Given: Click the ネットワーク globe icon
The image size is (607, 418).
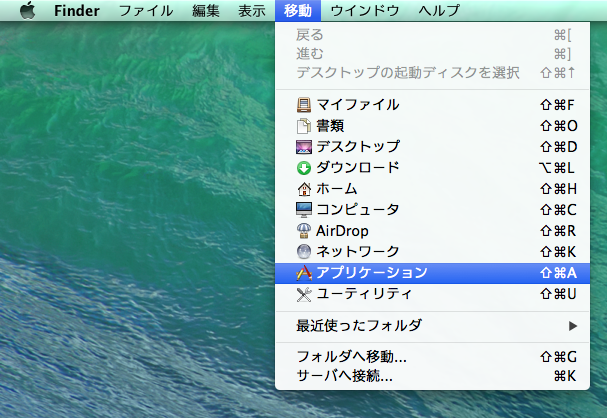Looking at the screenshot, I should pyautogui.click(x=304, y=252).
